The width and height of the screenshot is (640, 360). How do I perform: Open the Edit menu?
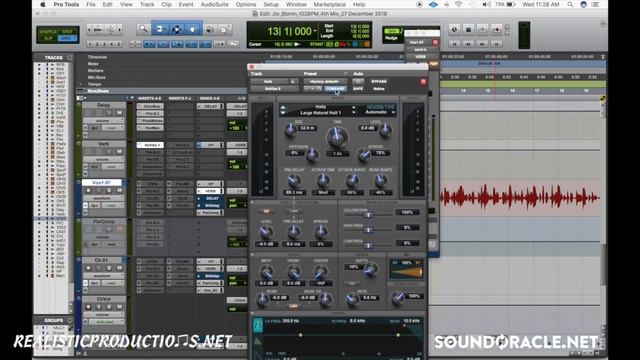tap(107, 4)
